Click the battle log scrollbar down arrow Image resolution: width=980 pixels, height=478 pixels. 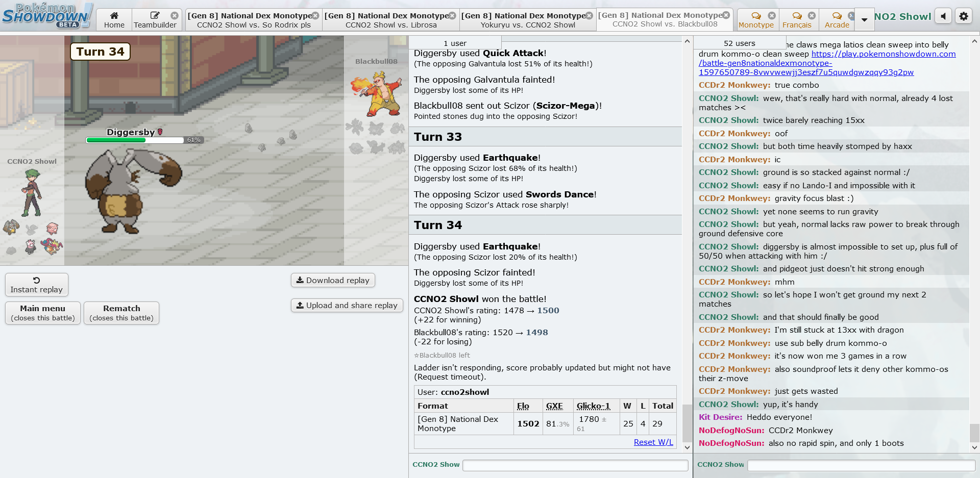click(x=687, y=447)
